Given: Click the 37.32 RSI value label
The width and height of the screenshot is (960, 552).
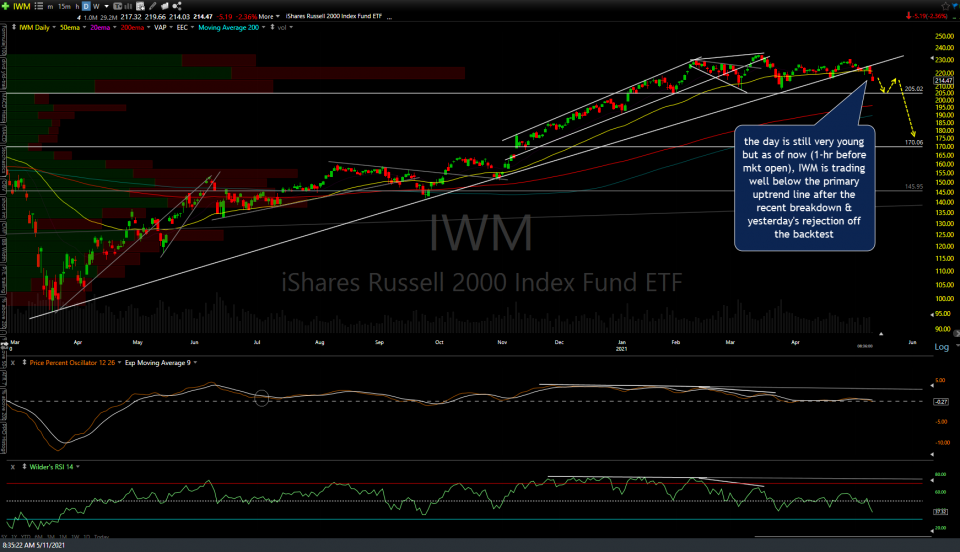Looking at the screenshot, I should (941, 512).
